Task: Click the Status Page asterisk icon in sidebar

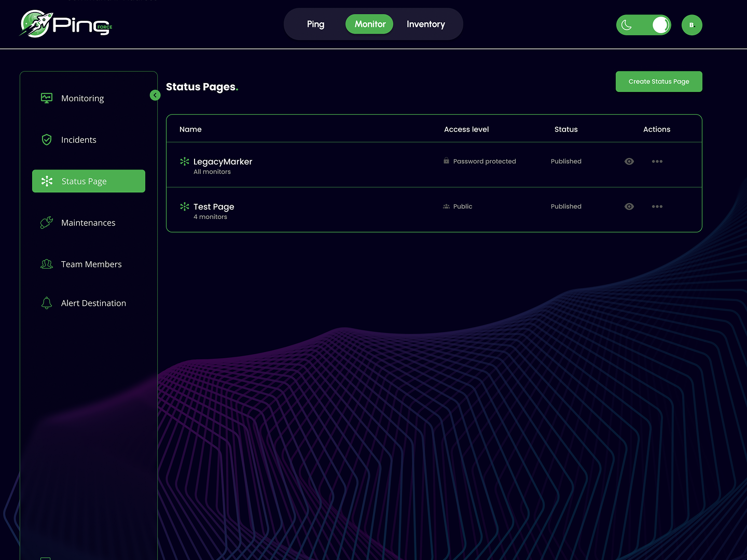Action: coord(47,181)
